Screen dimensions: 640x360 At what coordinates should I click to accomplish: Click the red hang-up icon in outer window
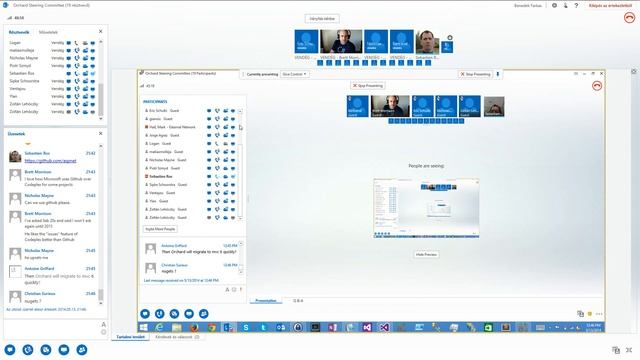pos(629,18)
